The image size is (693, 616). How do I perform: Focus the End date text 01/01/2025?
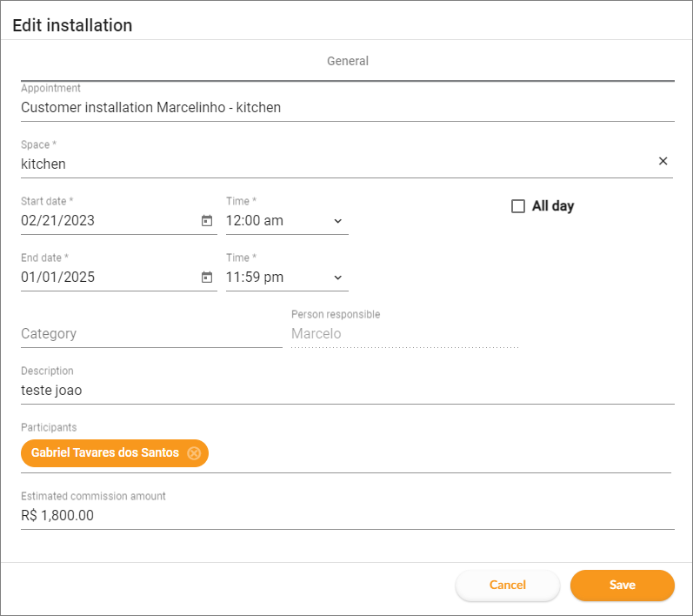click(x=104, y=278)
